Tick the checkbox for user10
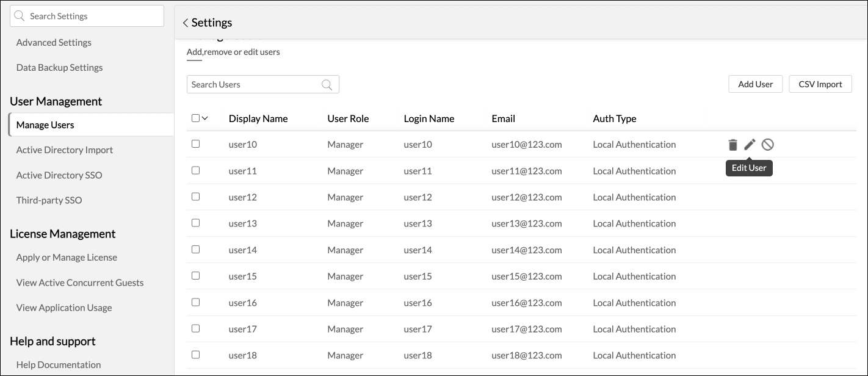This screenshot has height=376, width=868. (x=195, y=144)
